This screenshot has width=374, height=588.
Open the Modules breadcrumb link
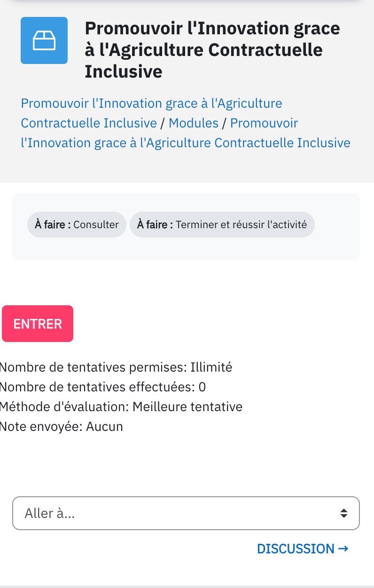tap(194, 123)
